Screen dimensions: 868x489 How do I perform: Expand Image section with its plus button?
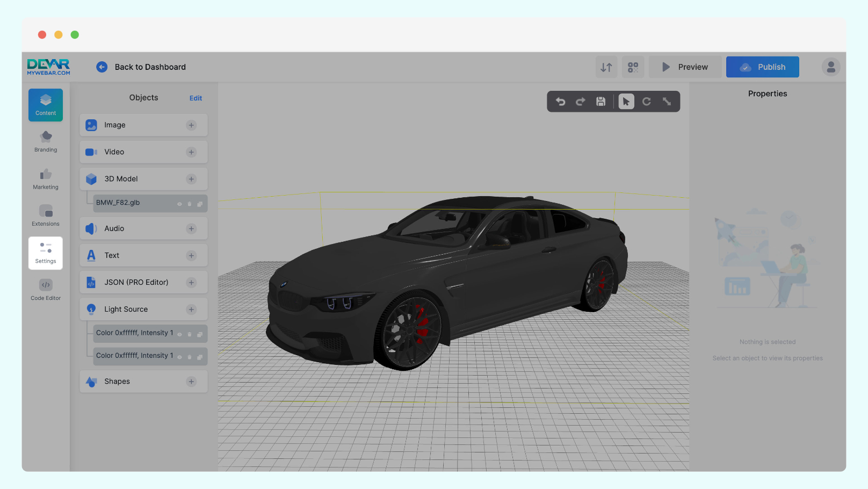191,125
